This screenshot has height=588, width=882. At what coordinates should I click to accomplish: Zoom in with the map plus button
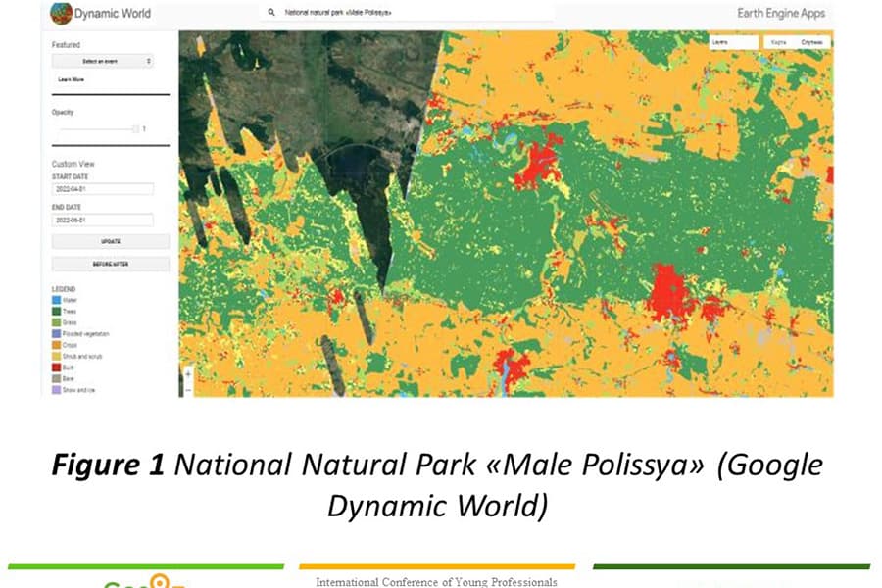tap(188, 374)
